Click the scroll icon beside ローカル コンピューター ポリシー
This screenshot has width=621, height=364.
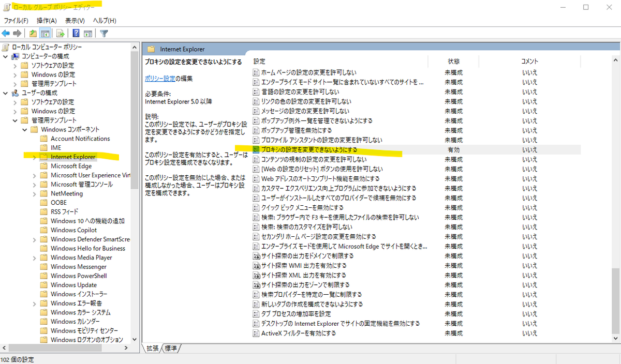coord(6,47)
